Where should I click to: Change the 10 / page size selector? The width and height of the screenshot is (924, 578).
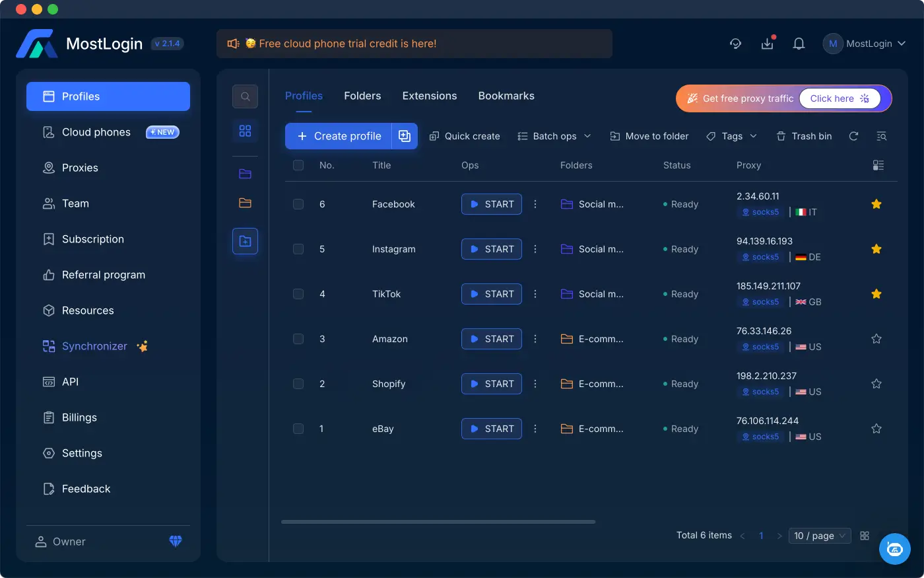[x=820, y=536]
